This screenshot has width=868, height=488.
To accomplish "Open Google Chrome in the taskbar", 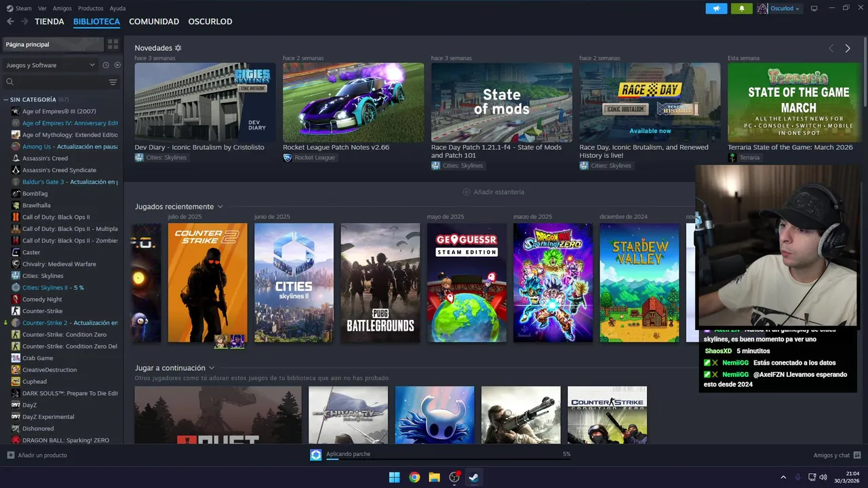I will coord(414,477).
